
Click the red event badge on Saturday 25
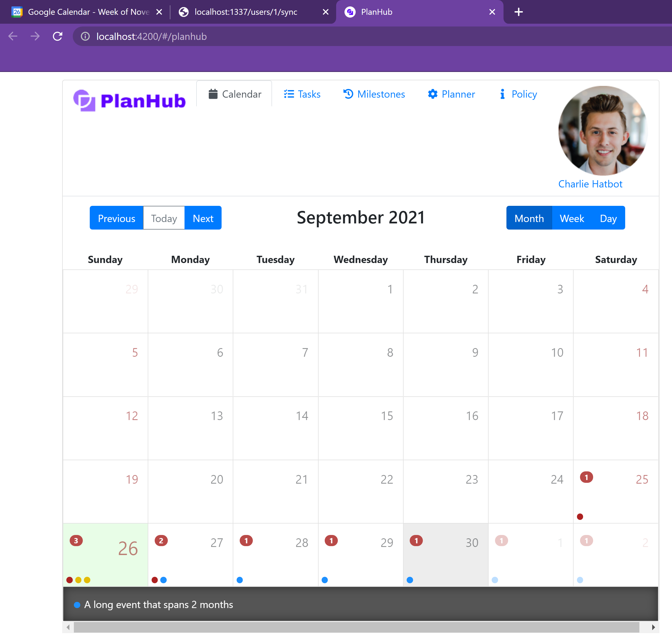click(586, 477)
